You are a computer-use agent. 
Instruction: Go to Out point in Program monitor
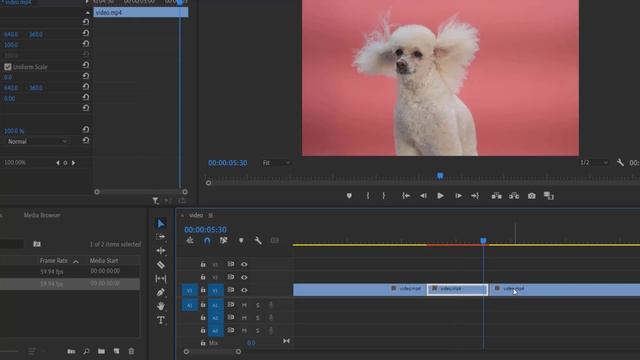tap(475, 196)
